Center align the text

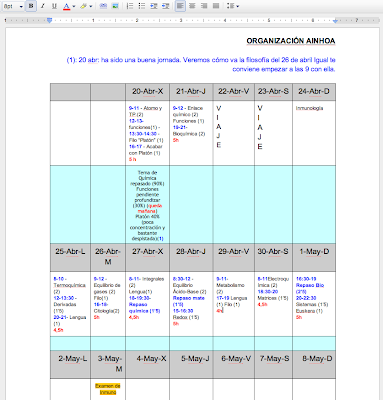192,6
